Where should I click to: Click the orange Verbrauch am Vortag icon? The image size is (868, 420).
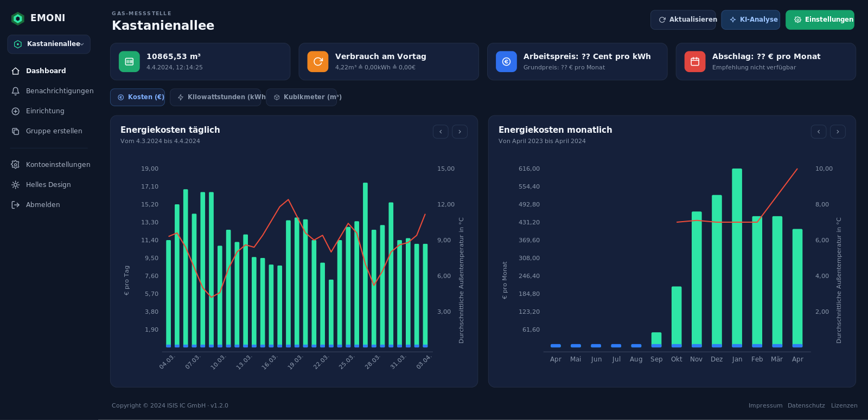318,62
